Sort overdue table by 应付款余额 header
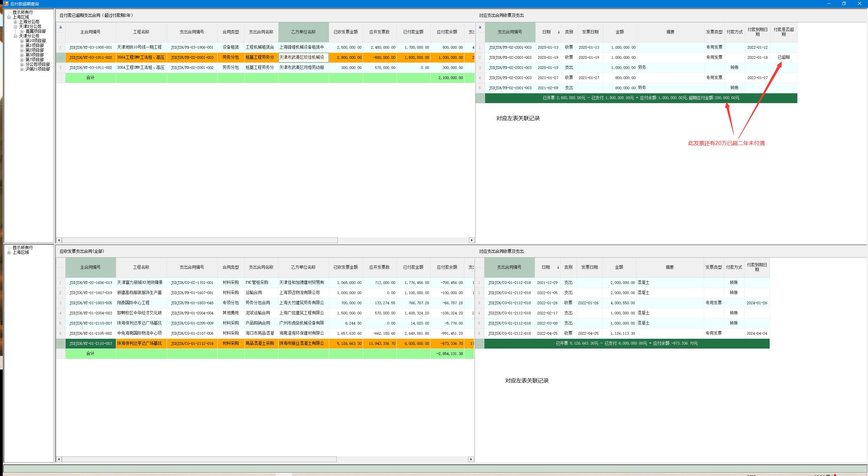The width and height of the screenshot is (868, 476). pyautogui.click(x=447, y=32)
